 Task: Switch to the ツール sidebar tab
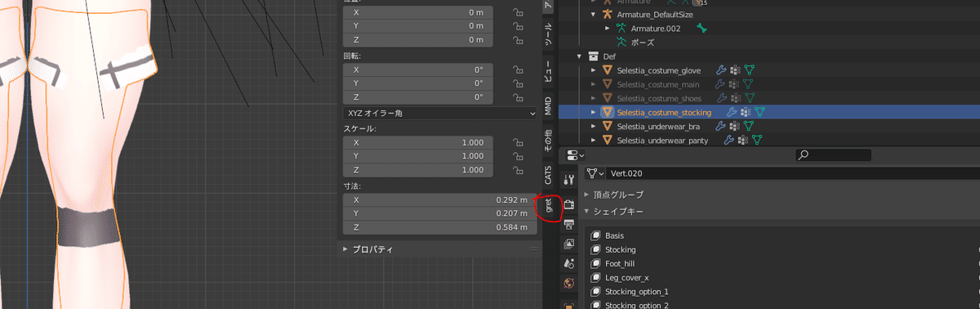[x=549, y=34]
